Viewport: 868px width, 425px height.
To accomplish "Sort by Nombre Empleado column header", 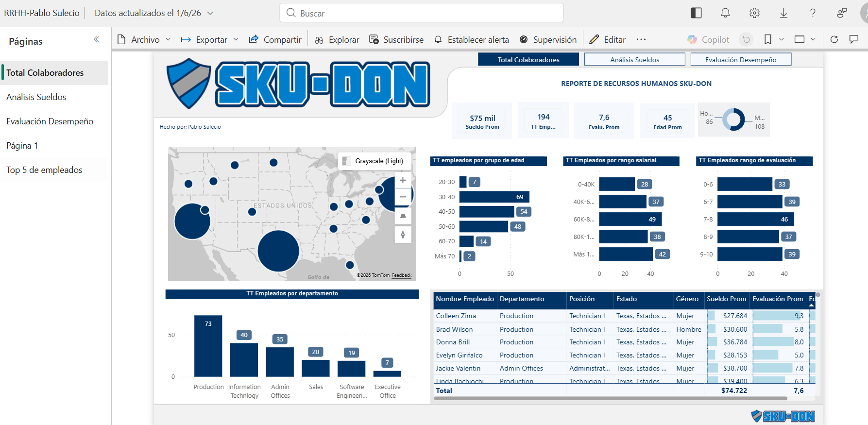I will [465, 299].
